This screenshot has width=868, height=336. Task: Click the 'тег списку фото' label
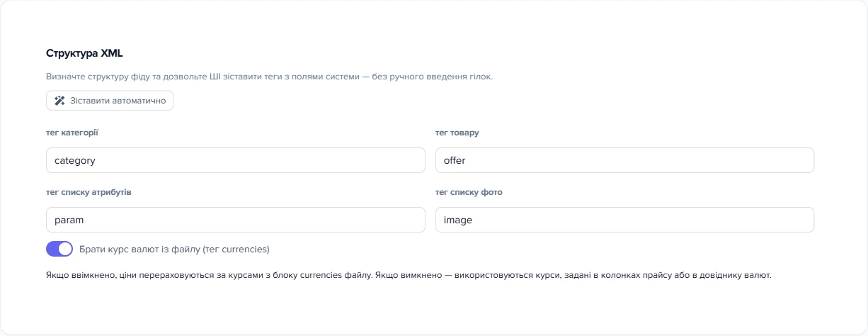(x=469, y=193)
